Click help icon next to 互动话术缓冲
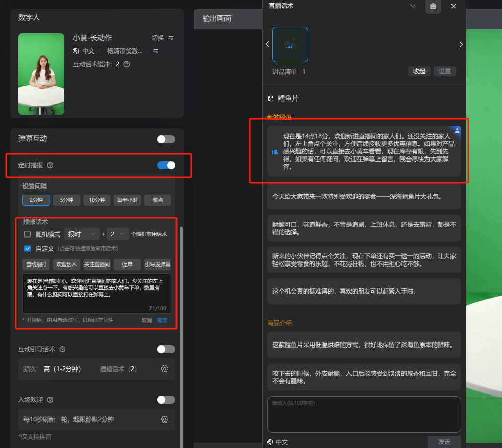502x448 pixels. pyautogui.click(x=127, y=64)
